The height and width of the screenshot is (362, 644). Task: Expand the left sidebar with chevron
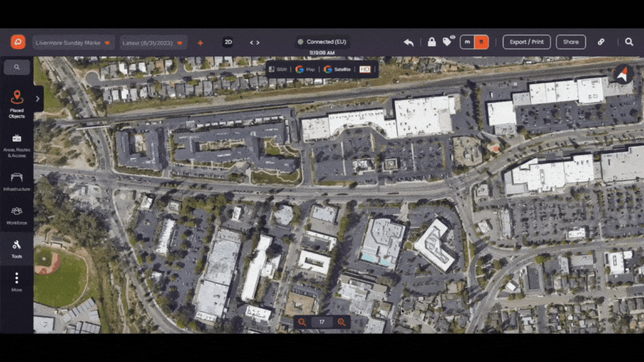pyautogui.click(x=38, y=98)
